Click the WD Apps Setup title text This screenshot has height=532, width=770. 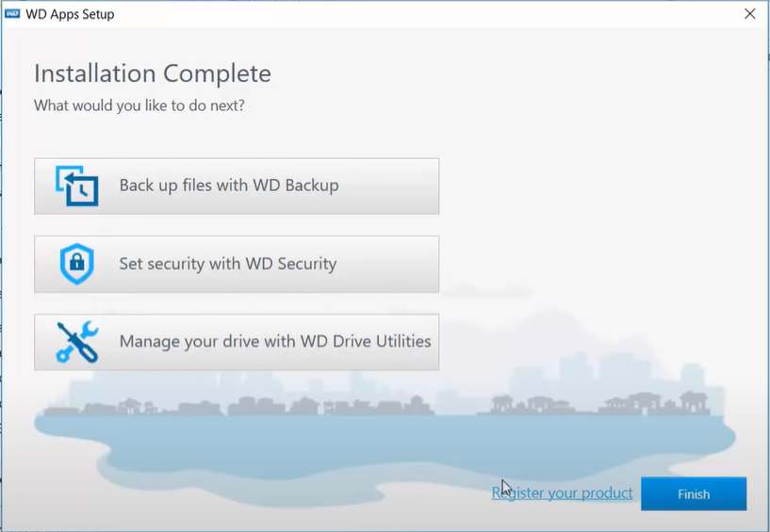point(71,14)
